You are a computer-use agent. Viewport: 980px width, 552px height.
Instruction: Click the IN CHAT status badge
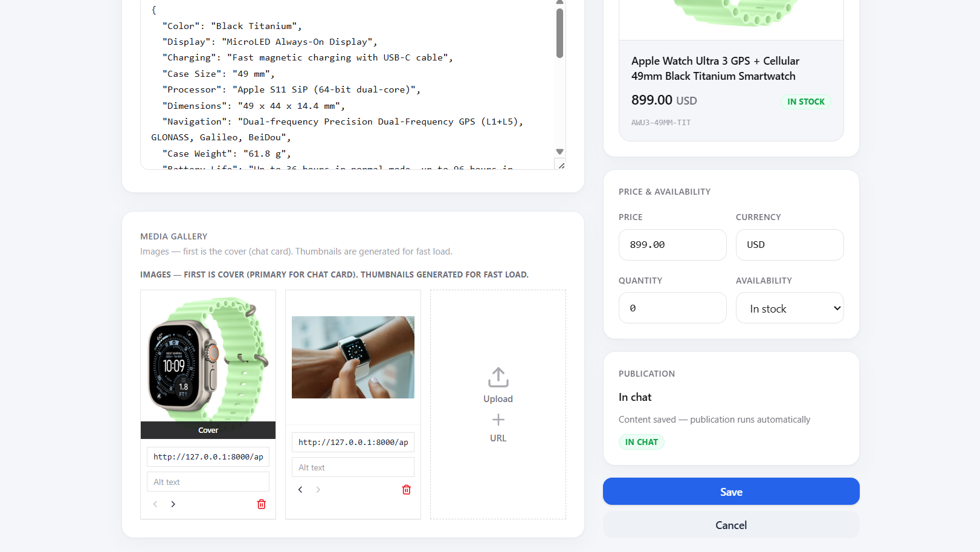click(641, 442)
